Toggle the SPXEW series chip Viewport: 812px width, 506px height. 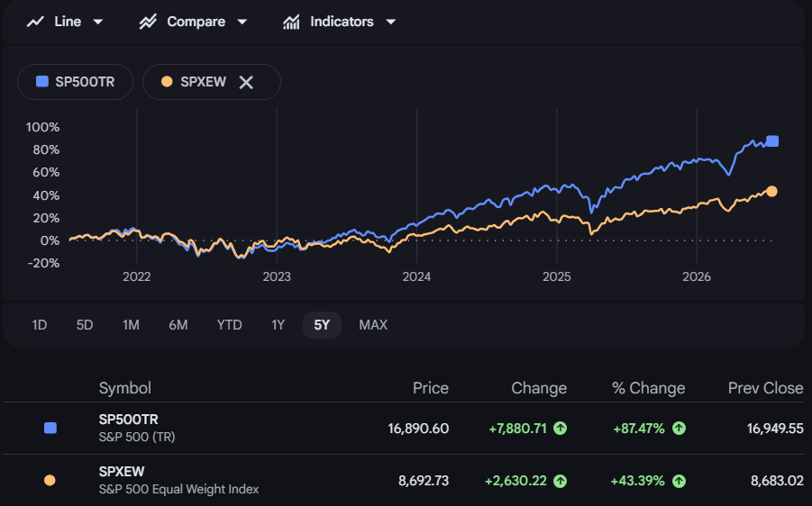click(x=211, y=82)
